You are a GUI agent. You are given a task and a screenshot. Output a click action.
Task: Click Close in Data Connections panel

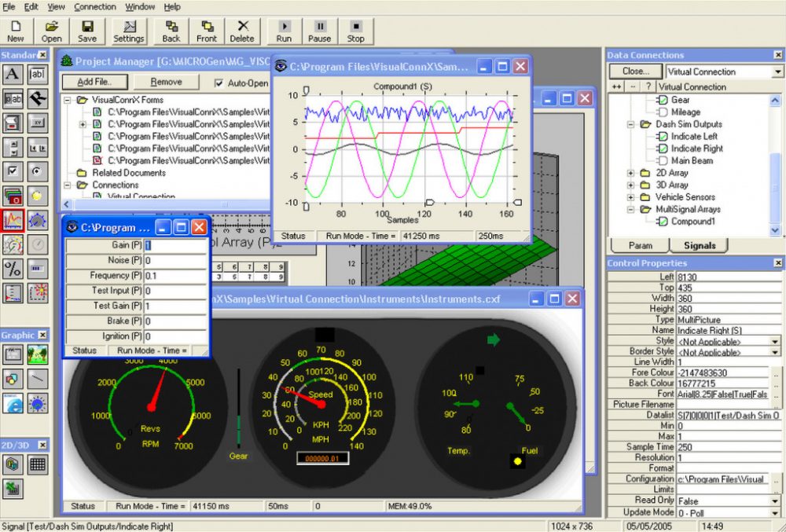point(635,71)
